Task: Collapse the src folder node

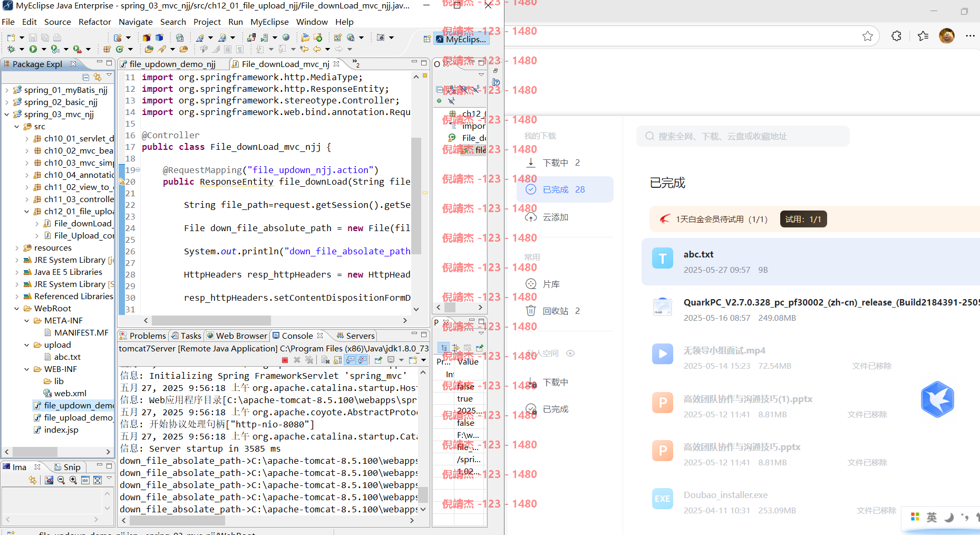Action: (x=17, y=127)
